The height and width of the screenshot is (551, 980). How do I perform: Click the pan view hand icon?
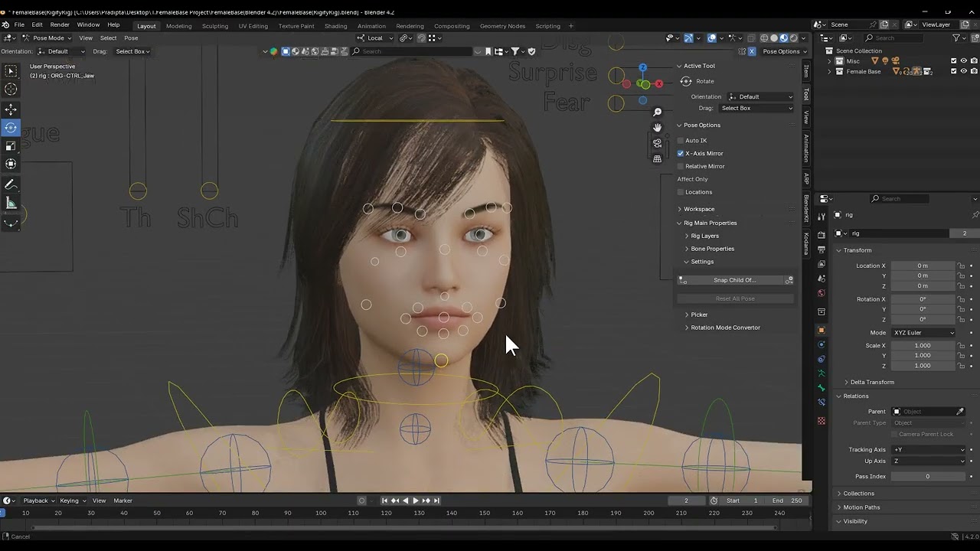[x=657, y=128]
